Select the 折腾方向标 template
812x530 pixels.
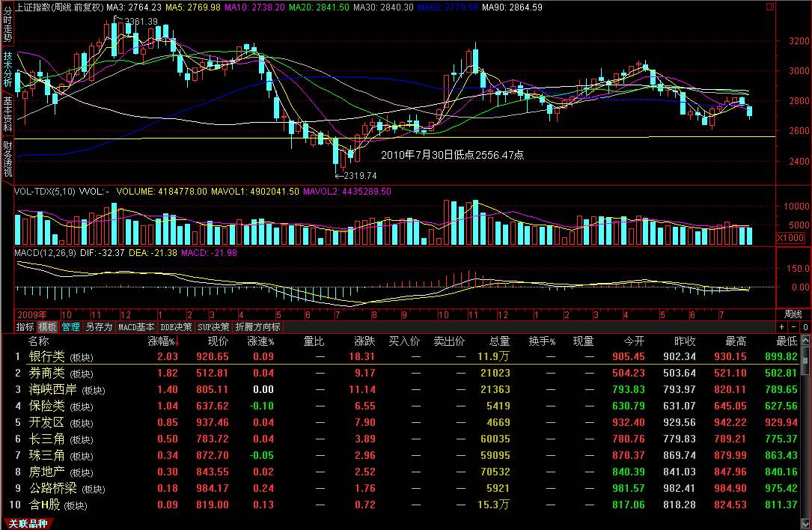258,327
